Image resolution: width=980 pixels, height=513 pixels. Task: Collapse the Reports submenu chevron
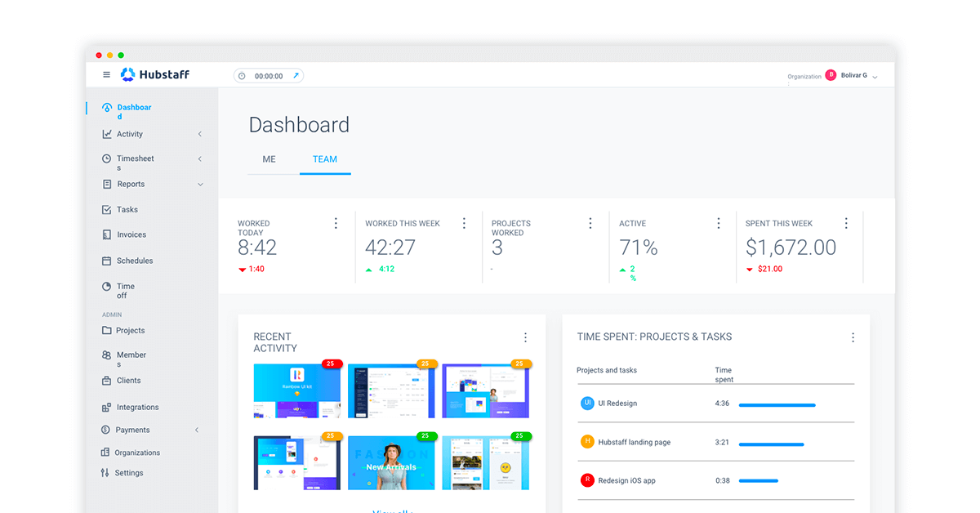tap(200, 185)
